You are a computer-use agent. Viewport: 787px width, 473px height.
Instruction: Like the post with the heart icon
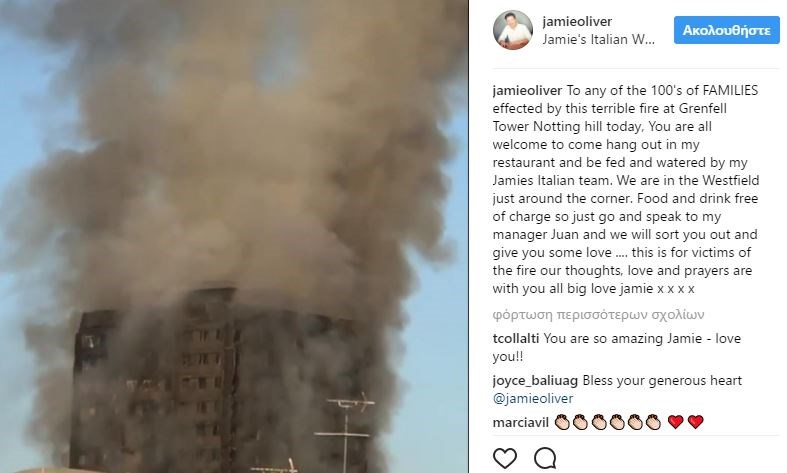[x=504, y=458]
